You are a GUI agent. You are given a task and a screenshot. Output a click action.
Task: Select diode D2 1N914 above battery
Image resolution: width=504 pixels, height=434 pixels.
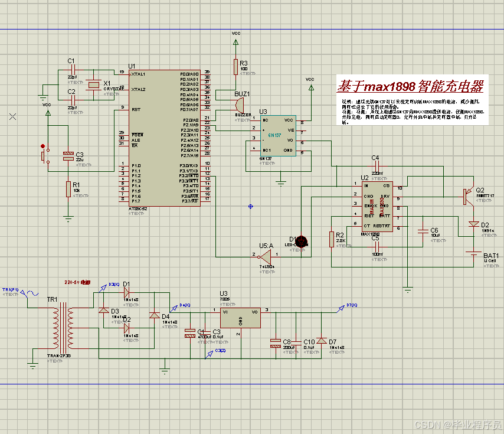pyautogui.click(x=474, y=224)
